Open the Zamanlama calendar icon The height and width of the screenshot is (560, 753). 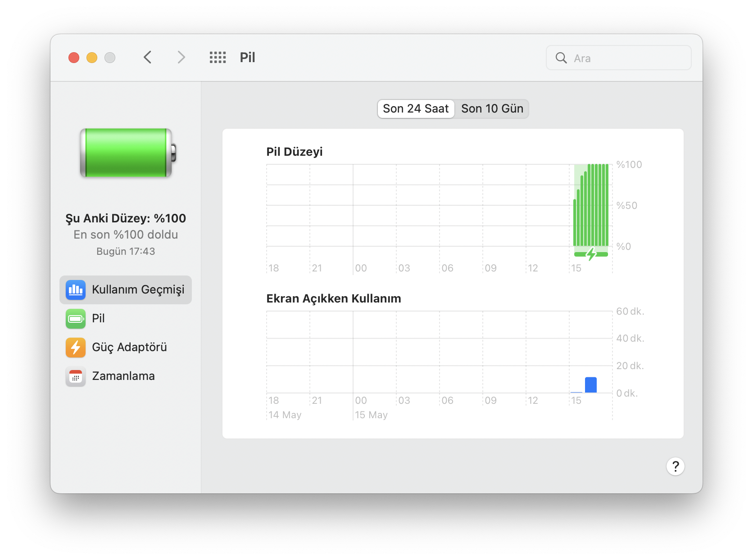[x=75, y=376]
